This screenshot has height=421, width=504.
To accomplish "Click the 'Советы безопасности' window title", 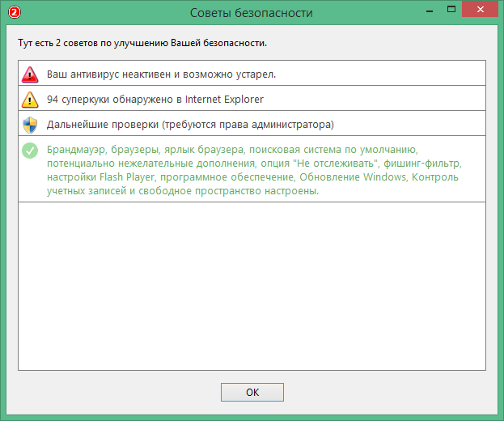I will pyautogui.click(x=252, y=13).
